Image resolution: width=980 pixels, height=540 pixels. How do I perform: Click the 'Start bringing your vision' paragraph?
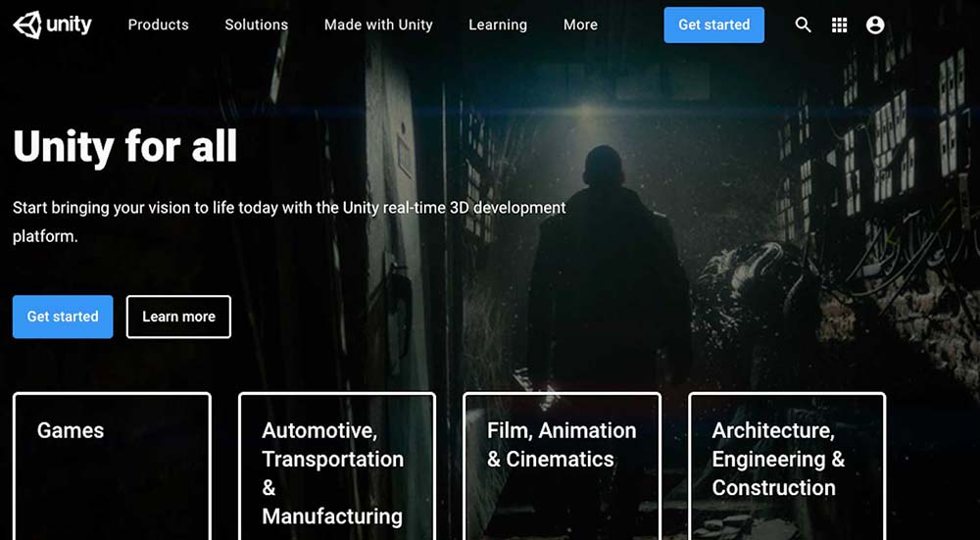pyautogui.click(x=289, y=221)
